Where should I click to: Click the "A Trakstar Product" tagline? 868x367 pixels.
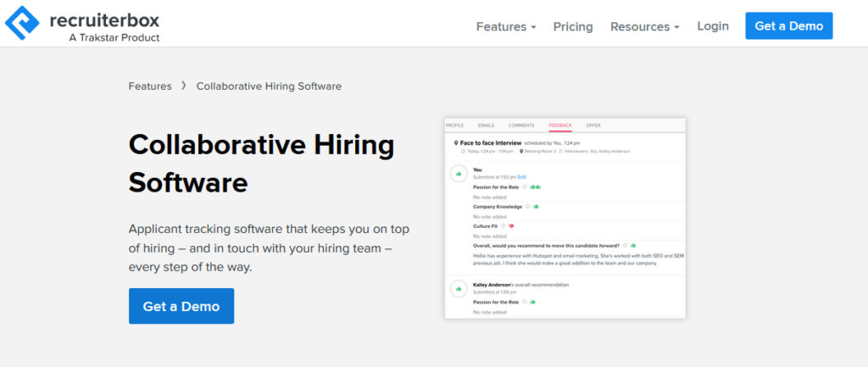coord(114,37)
